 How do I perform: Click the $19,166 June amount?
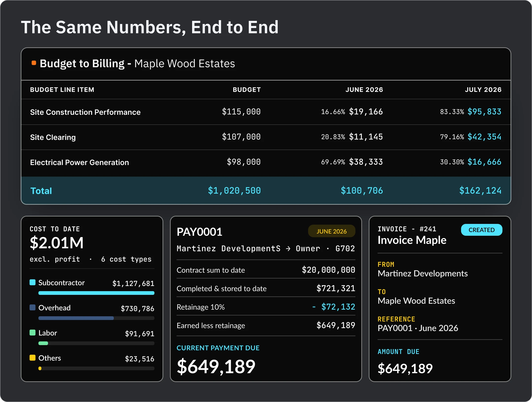coord(366,112)
